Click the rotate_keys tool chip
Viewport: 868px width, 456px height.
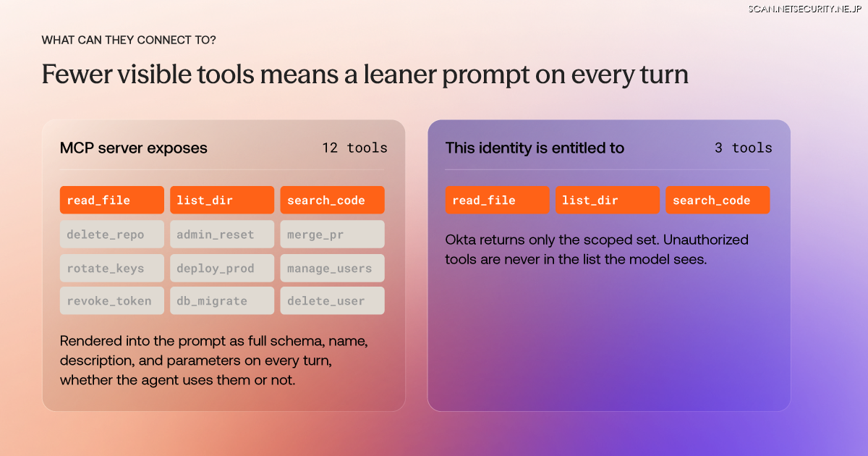point(112,268)
